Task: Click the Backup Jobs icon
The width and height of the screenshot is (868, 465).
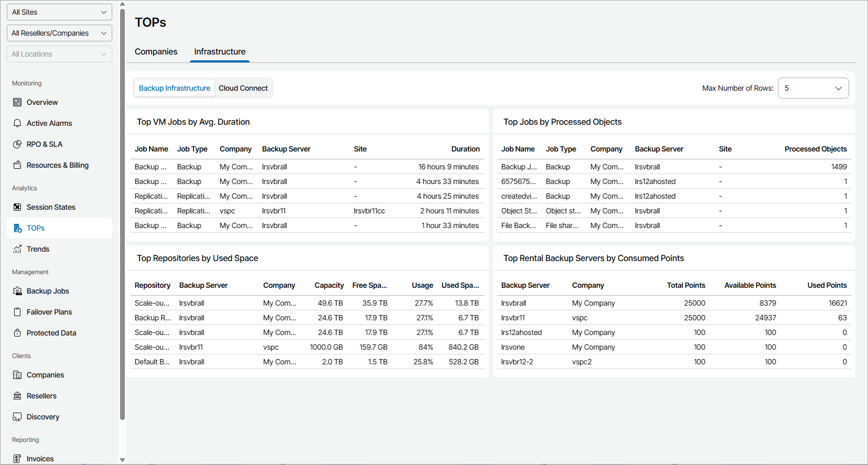Action: point(17,291)
